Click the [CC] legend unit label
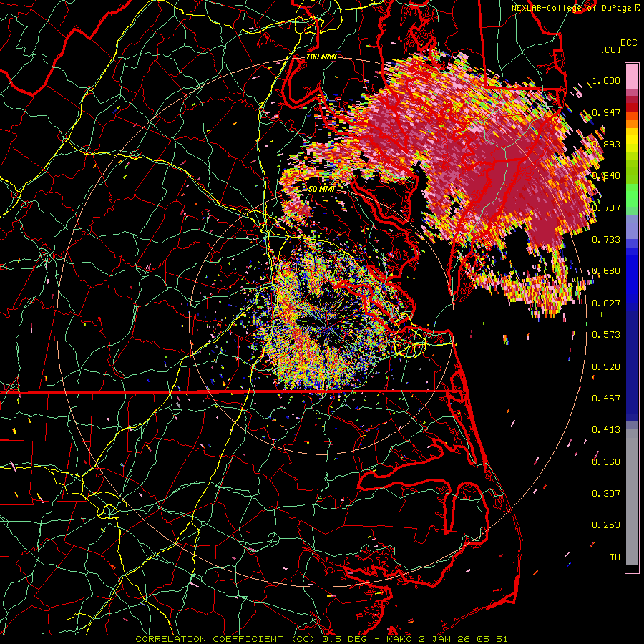644x644 pixels. pos(611,49)
